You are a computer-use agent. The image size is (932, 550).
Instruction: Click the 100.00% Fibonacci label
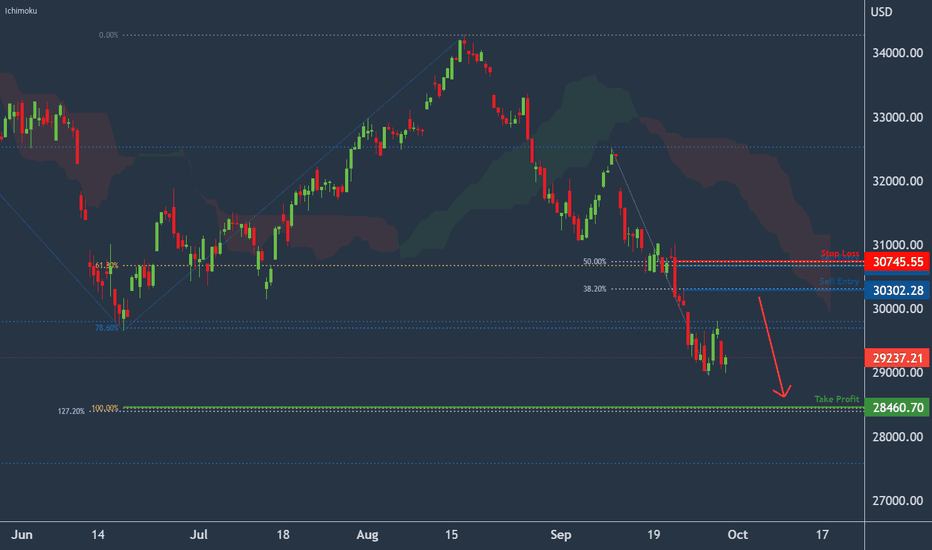105,408
